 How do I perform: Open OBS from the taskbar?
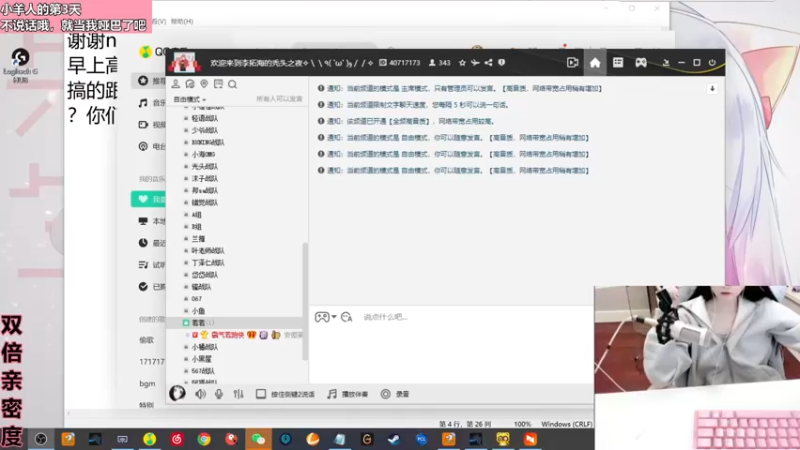(x=41, y=439)
